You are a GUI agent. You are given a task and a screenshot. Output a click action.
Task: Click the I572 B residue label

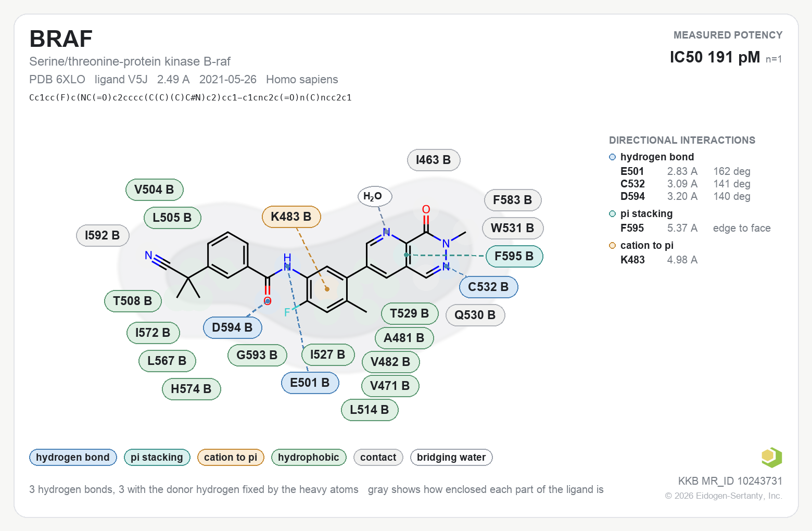pos(153,333)
